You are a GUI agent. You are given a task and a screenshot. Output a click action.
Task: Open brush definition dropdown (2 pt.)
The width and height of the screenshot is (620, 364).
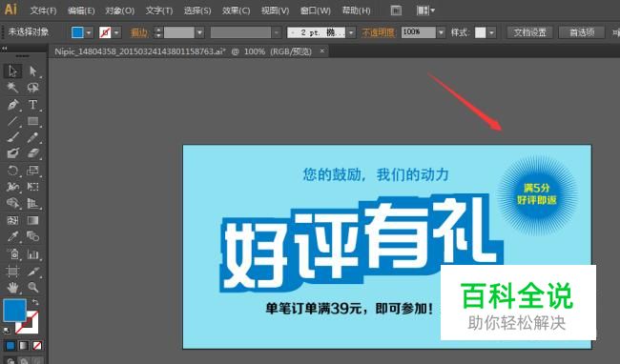(351, 32)
